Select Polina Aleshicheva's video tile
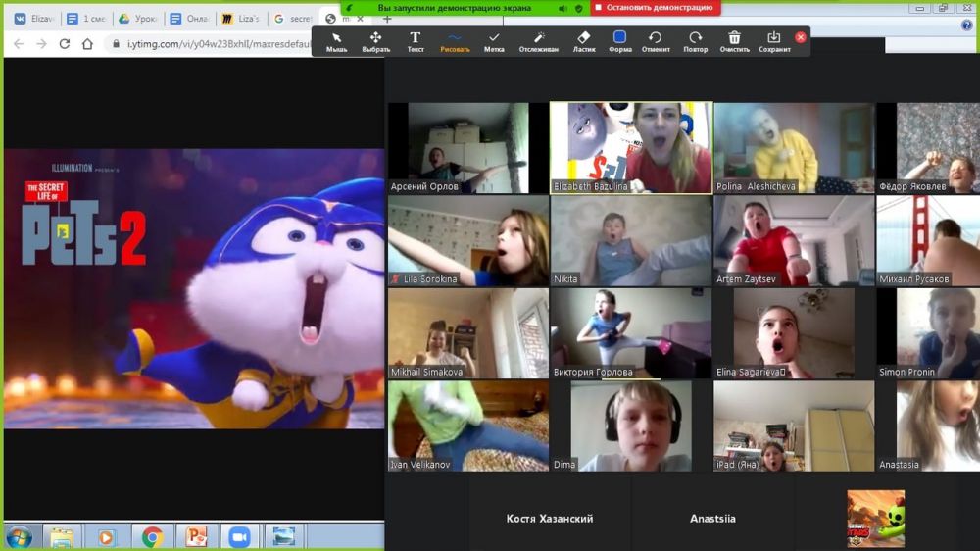The width and height of the screenshot is (980, 551). 794,148
